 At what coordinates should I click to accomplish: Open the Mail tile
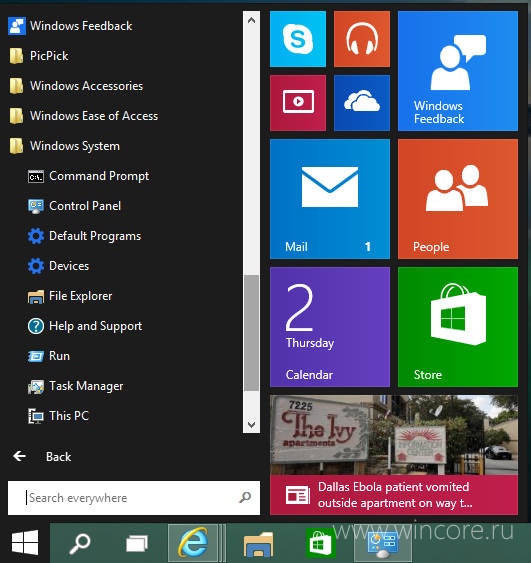coord(330,199)
